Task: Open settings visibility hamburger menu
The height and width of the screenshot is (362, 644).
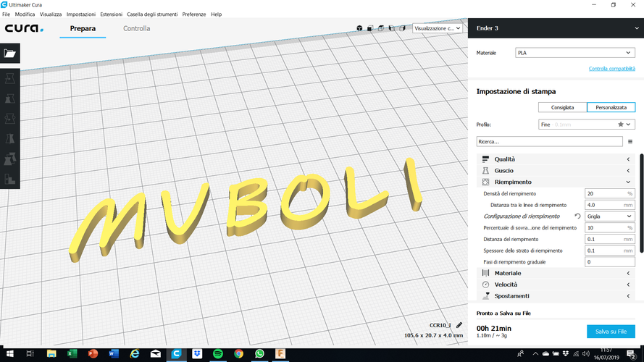Action: (x=630, y=142)
